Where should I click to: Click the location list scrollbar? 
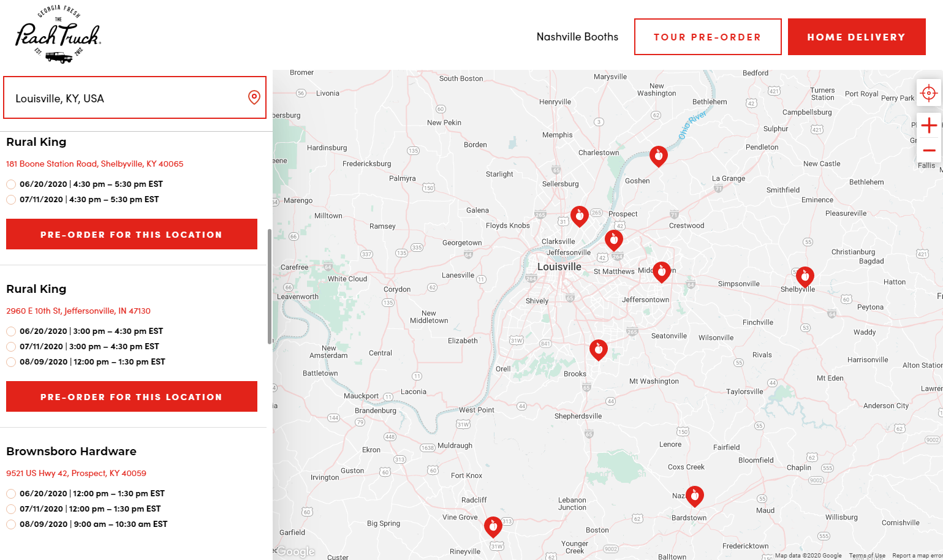[270, 286]
